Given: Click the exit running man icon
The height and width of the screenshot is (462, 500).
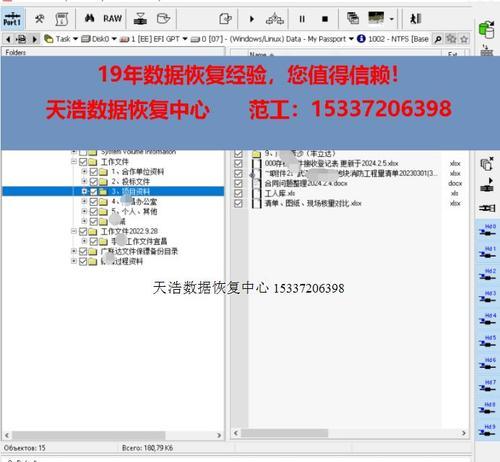Looking at the screenshot, I should (x=415, y=18).
